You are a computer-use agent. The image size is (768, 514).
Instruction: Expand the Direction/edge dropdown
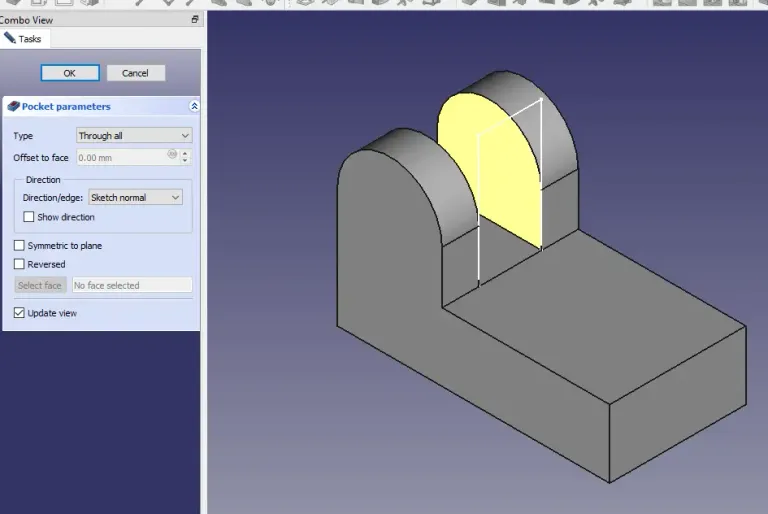tap(135, 198)
